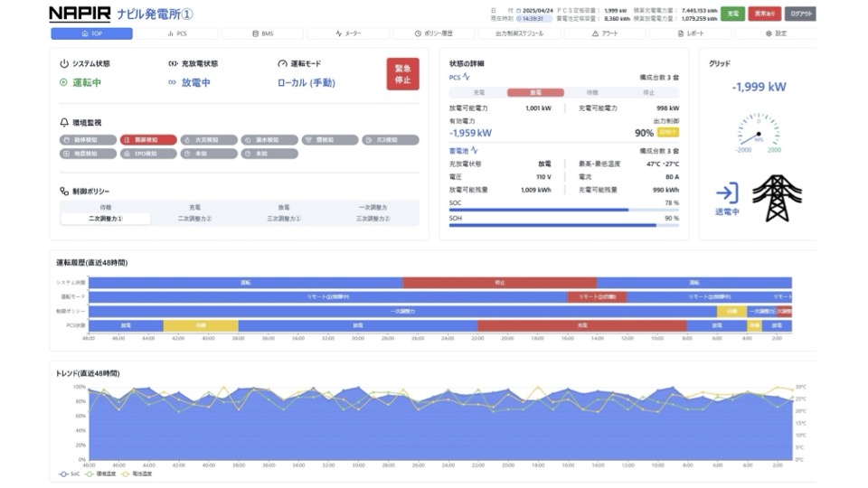This screenshot has width=868, height=488.
Task: Click the power icon beside システム状態
Action: [64, 64]
